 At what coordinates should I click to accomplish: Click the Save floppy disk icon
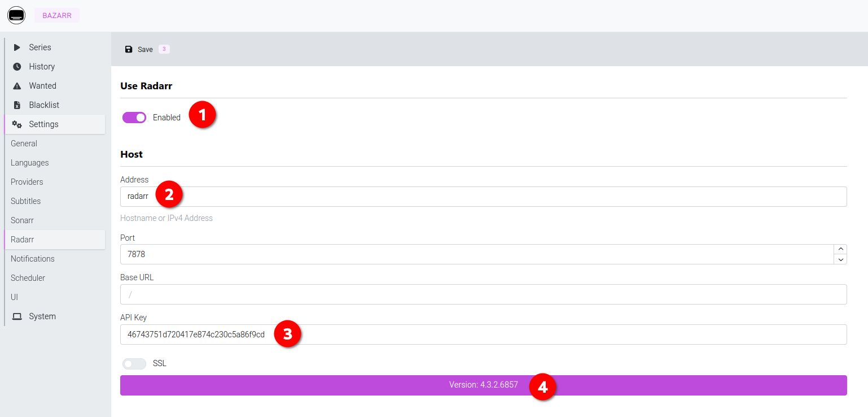coord(129,49)
